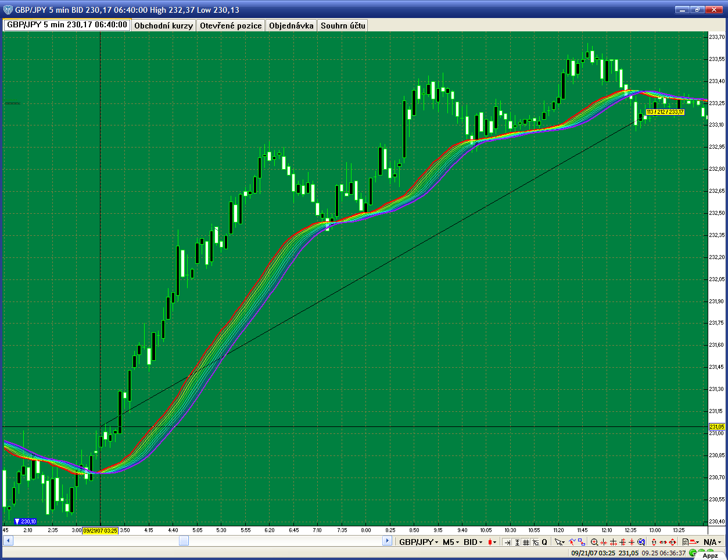The width and height of the screenshot is (728, 560).
Task: Expand the BID price type dropdown
Action: (473, 542)
